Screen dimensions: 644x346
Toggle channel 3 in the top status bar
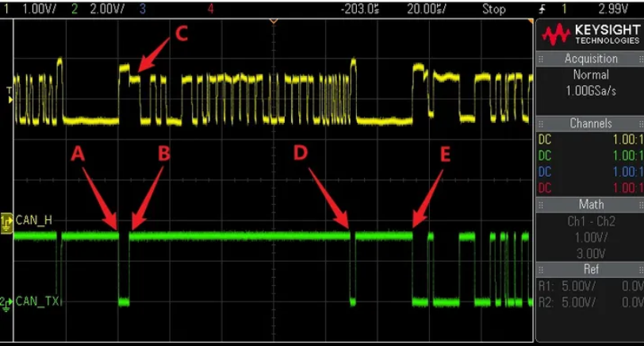141,10
